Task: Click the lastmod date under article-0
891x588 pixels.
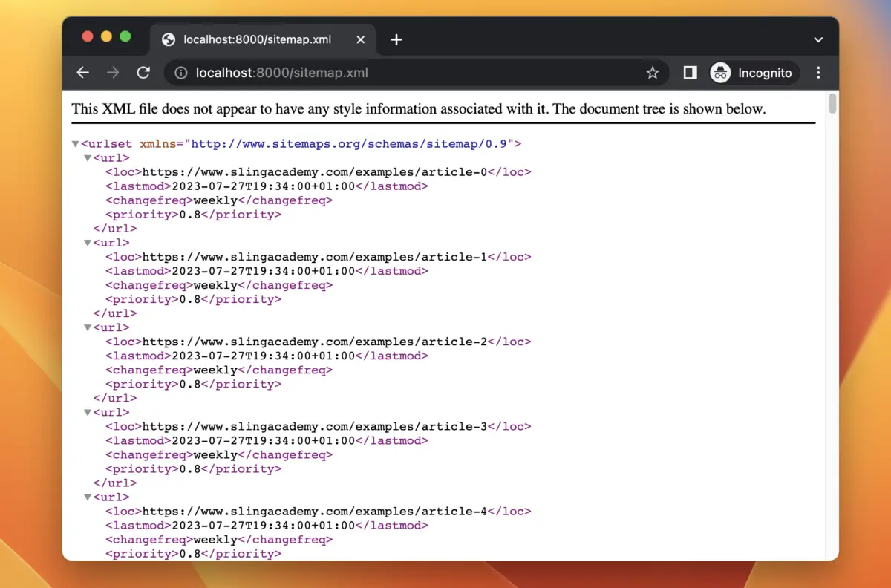Action: [x=264, y=186]
